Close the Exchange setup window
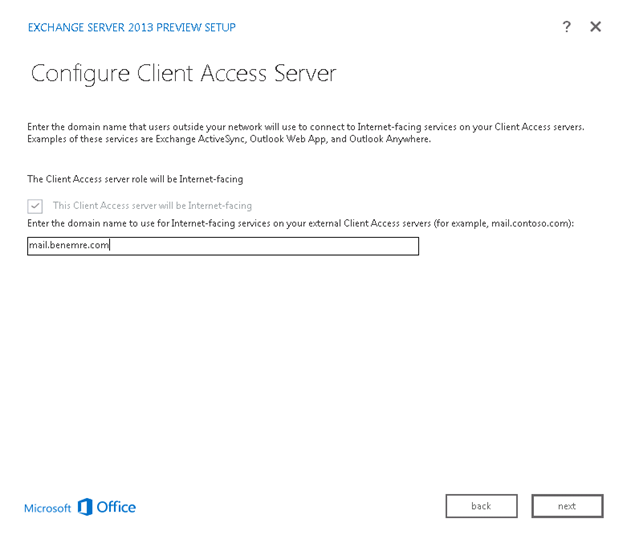 point(595,27)
